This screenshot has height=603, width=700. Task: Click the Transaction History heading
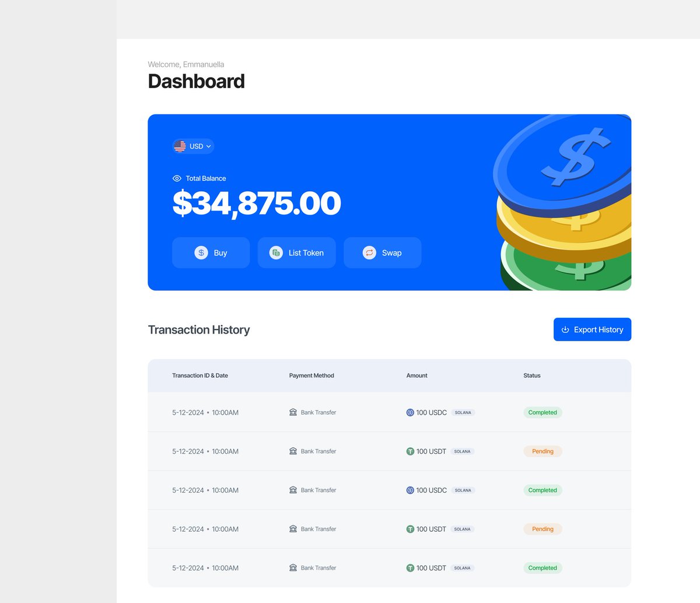(199, 329)
